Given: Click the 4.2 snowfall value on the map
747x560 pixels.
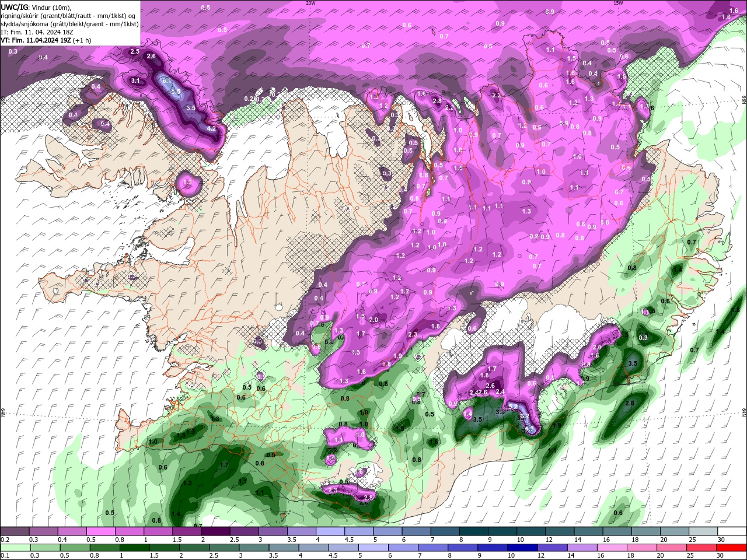Looking at the screenshot, I should [x=212, y=128].
